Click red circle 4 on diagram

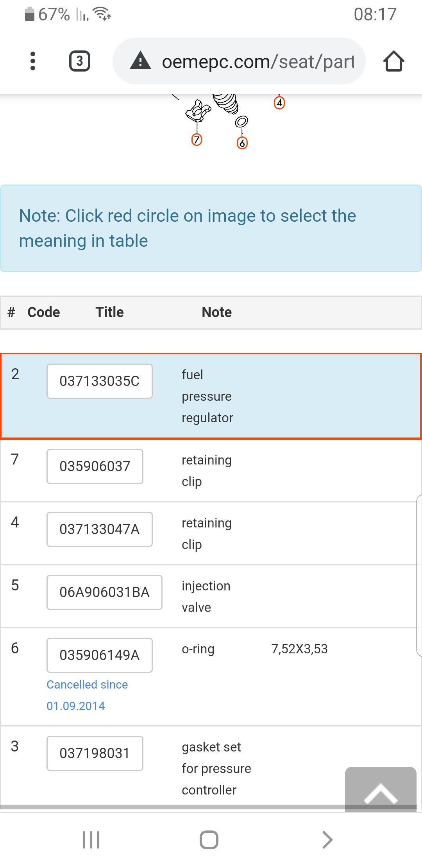(x=279, y=103)
